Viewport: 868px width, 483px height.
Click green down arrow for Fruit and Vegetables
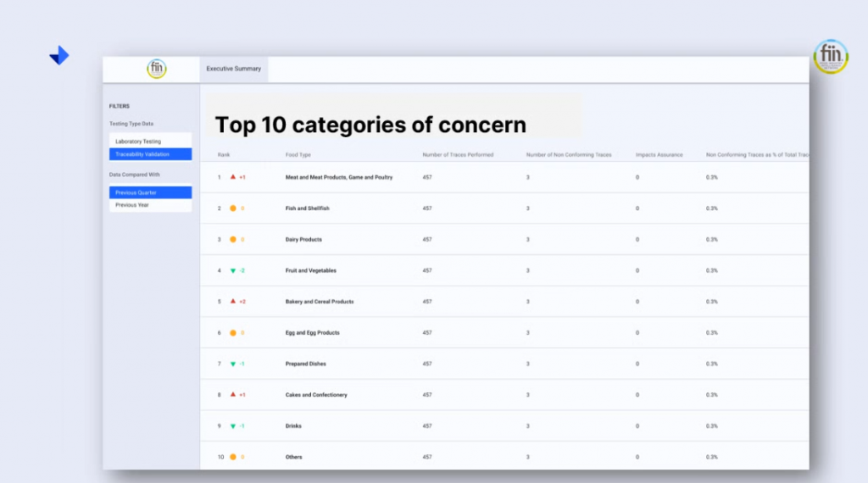(233, 271)
